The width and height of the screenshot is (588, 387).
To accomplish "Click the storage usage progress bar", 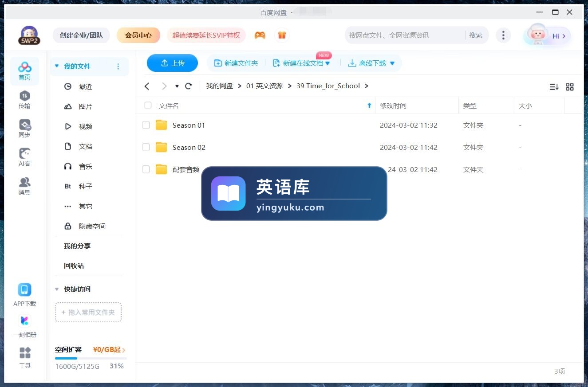I will (x=91, y=358).
